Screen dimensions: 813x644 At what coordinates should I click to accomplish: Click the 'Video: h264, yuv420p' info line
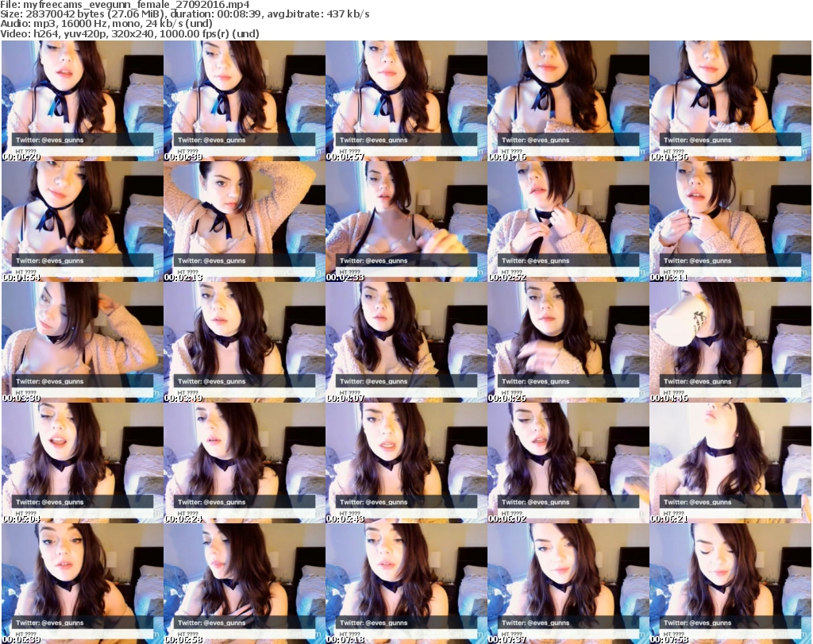click(x=129, y=33)
